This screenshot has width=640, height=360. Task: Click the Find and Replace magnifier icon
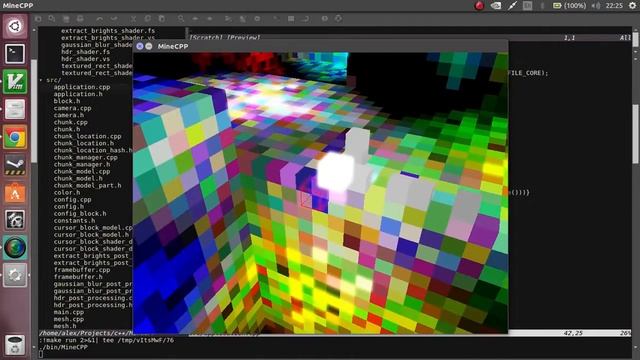pos(181,19)
